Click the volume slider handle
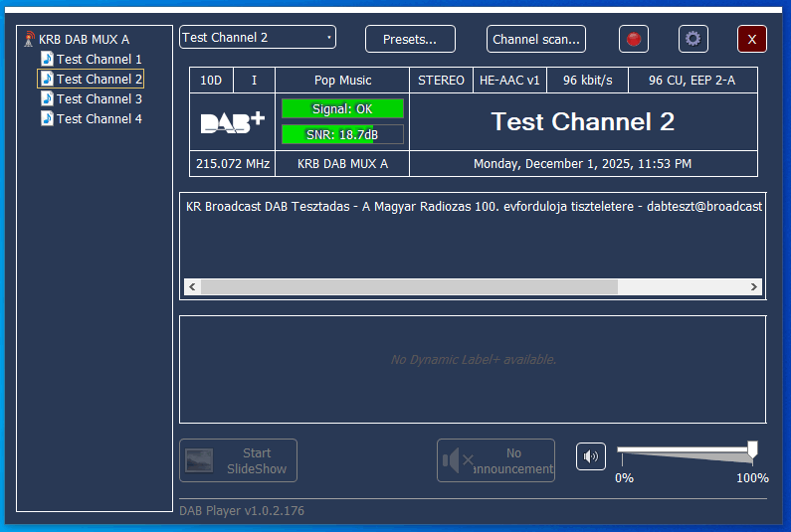This screenshot has width=791, height=532. click(x=752, y=450)
